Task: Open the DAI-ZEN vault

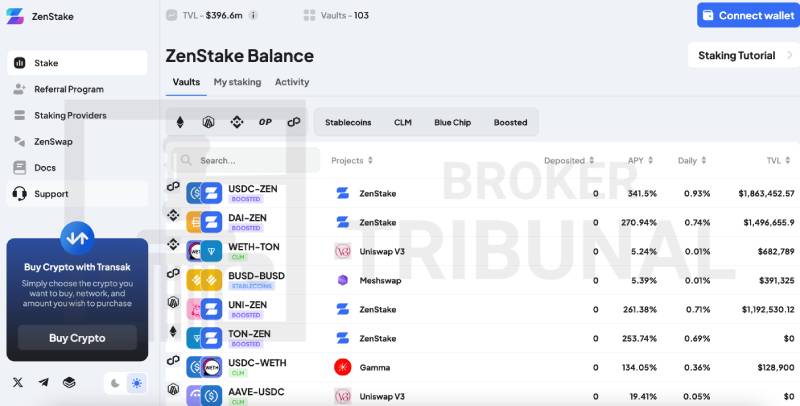Action: tap(483, 222)
